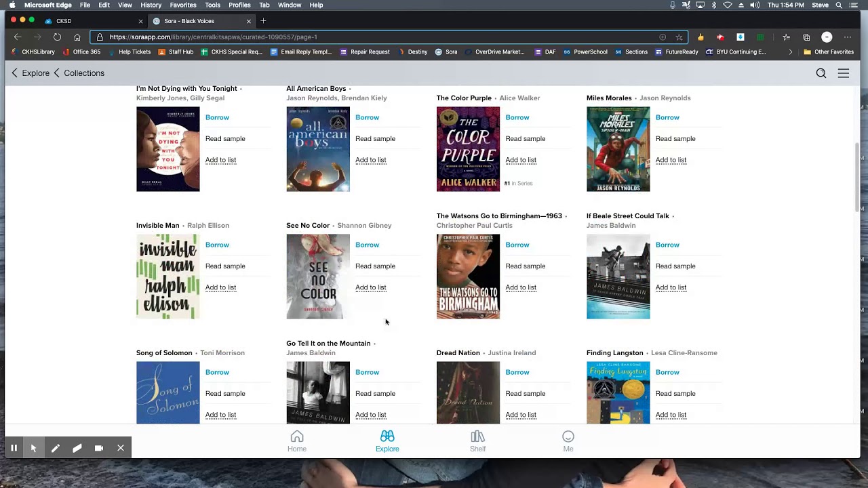
Task: Read sample of See No Color
Action: (375, 266)
